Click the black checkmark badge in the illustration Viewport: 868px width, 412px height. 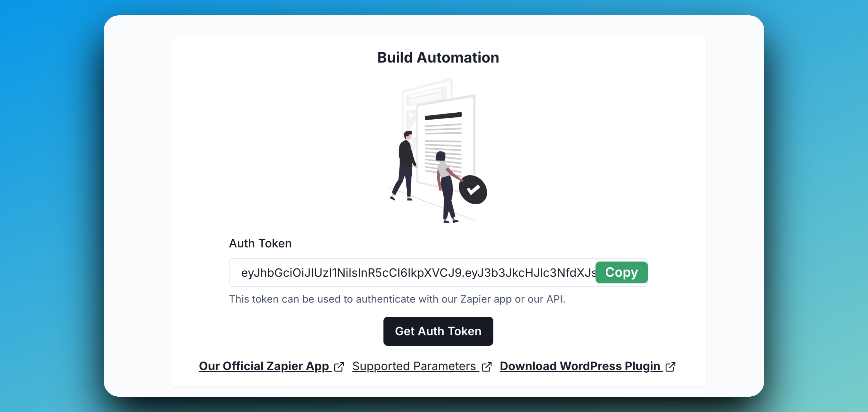tap(473, 190)
